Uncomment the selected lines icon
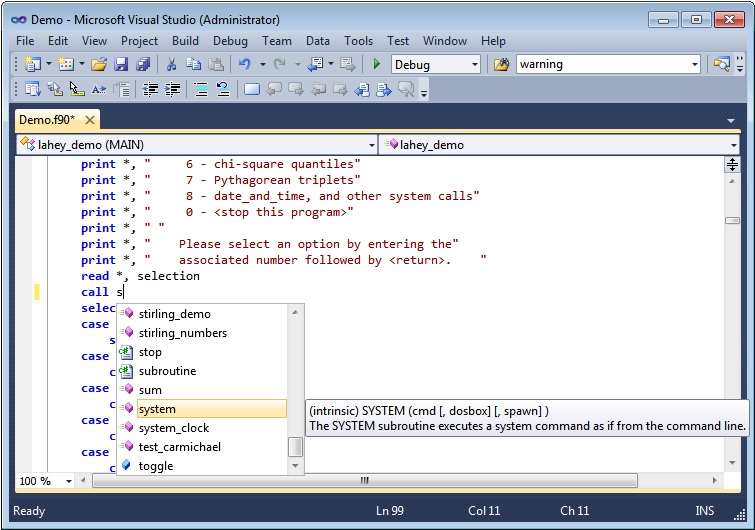The image size is (755, 530). [x=223, y=90]
